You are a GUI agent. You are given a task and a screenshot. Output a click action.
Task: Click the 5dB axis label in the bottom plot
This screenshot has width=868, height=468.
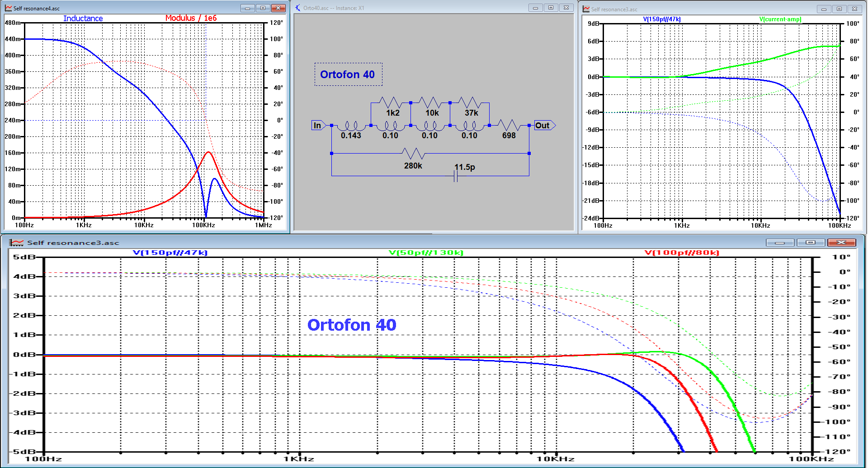pyautogui.click(x=24, y=257)
